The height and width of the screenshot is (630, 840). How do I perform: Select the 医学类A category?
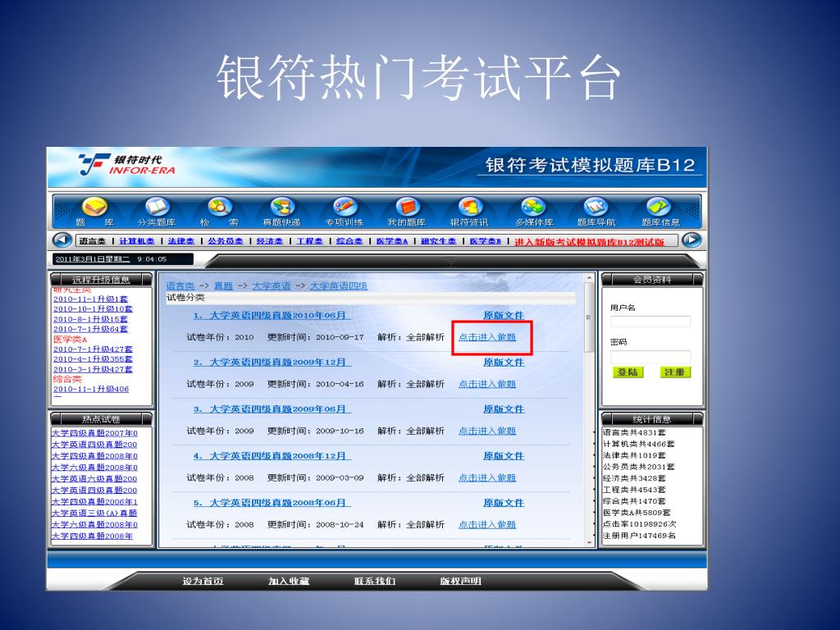click(392, 241)
